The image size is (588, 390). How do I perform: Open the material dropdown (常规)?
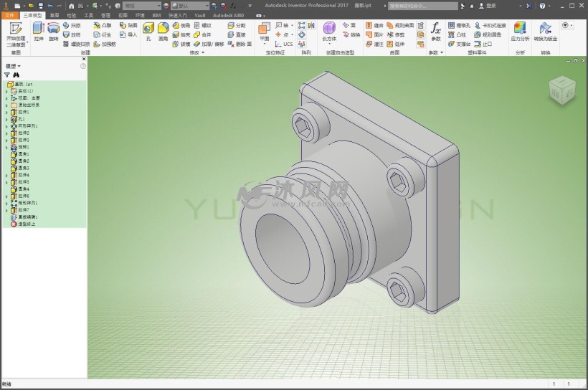pyautogui.click(x=141, y=6)
